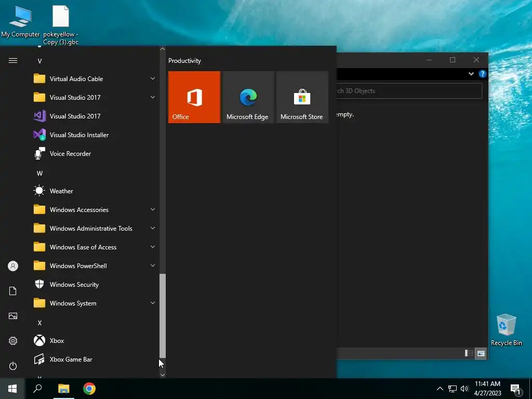Expand the Virtual Audio Cable folder
Screen dimensions: 532x399
(x=95, y=79)
